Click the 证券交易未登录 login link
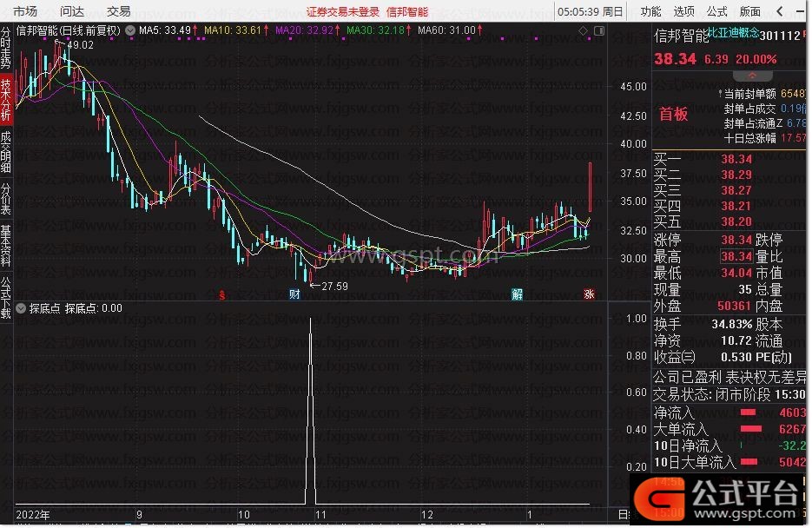This screenshot has width=812, height=528. click(x=343, y=12)
